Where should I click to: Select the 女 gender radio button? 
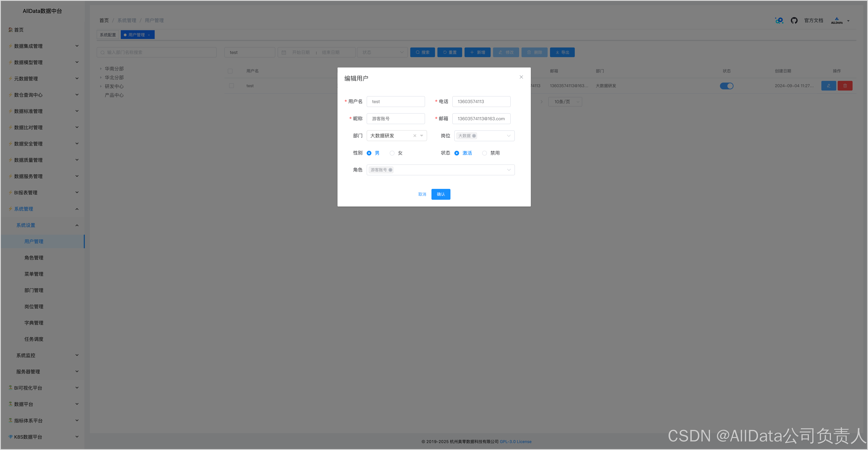click(x=392, y=153)
